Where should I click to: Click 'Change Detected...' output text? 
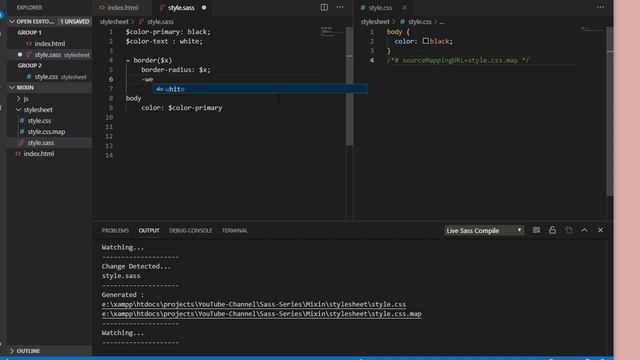pos(136,266)
